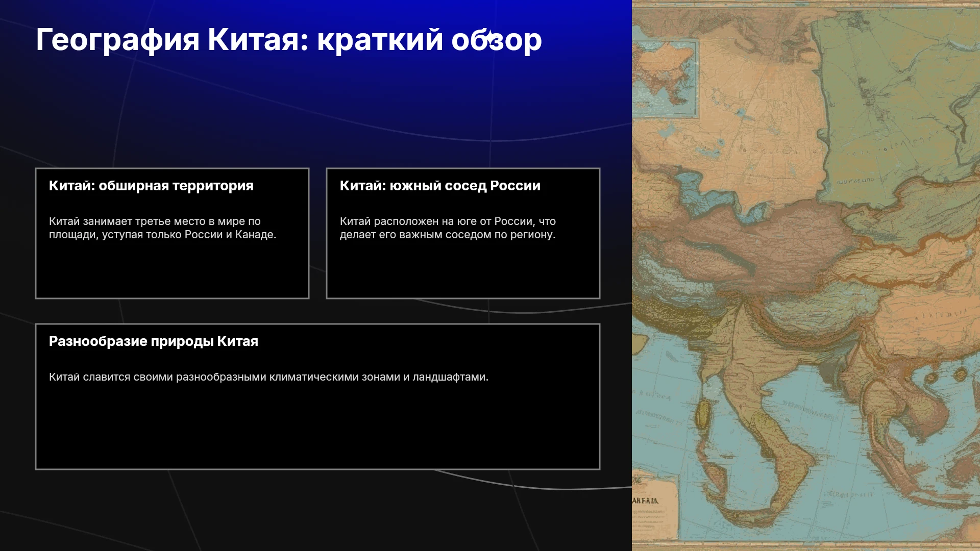The width and height of the screenshot is (980, 551).
Task: Click the text about third place by area
Action: pyautogui.click(x=162, y=228)
